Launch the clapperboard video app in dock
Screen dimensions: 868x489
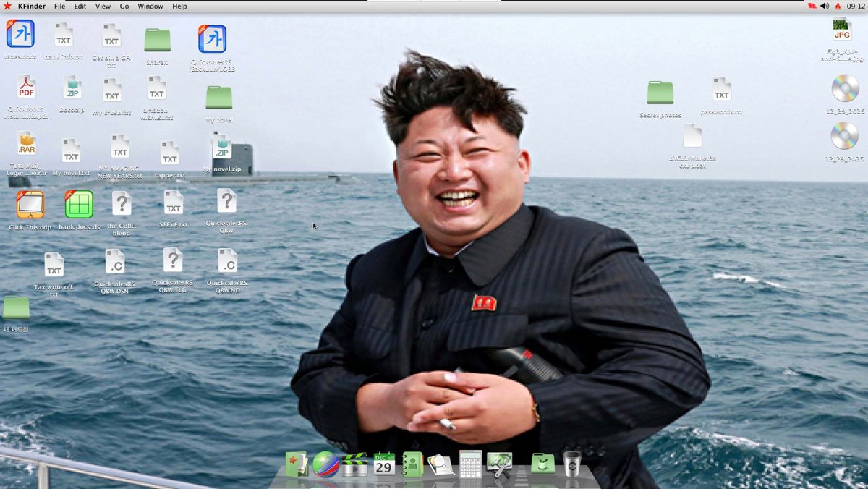click(354, 464)
